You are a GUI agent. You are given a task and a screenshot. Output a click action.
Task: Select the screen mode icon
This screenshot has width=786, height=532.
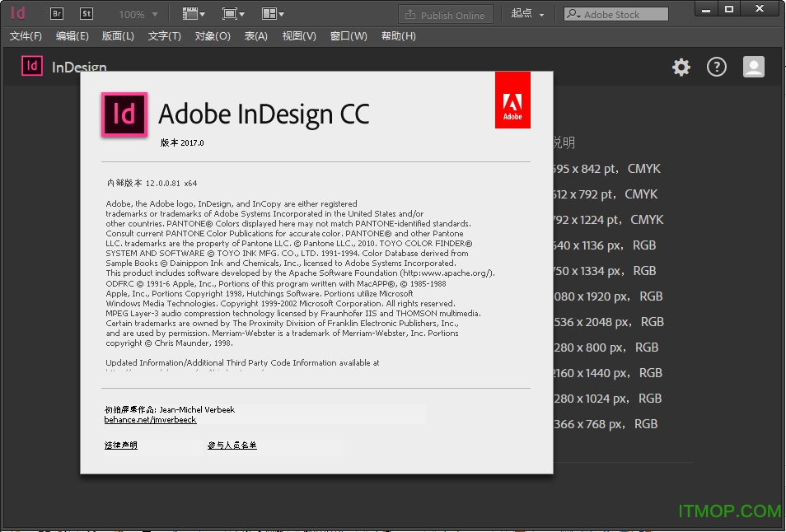(x=229, y=13)
